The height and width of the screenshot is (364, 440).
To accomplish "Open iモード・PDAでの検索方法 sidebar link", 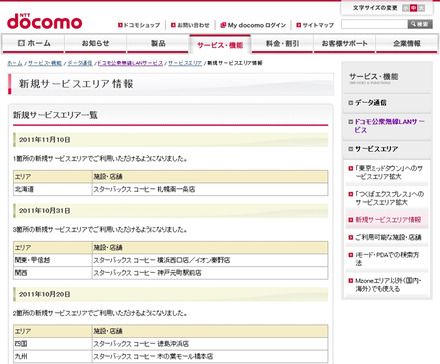I will click(x=387, y=259).
